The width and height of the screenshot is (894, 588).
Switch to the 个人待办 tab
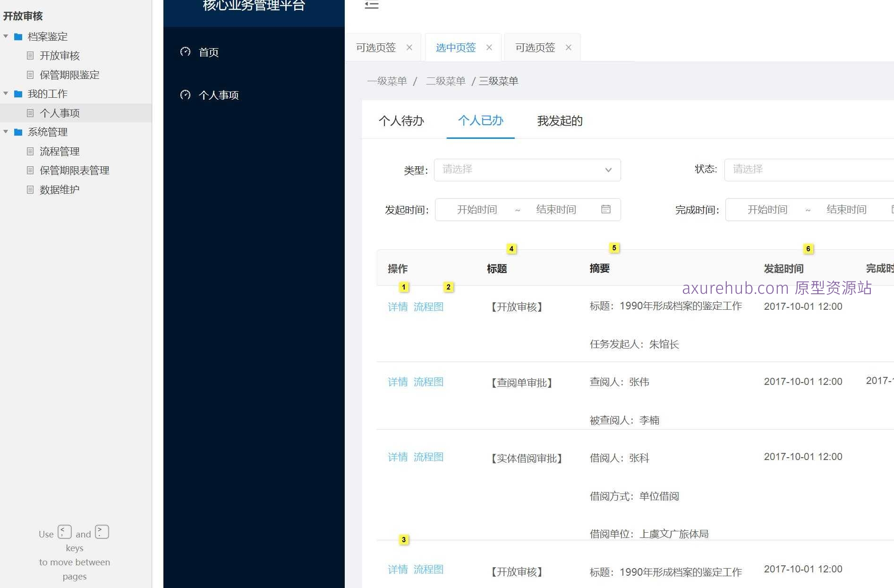(401, 121)
